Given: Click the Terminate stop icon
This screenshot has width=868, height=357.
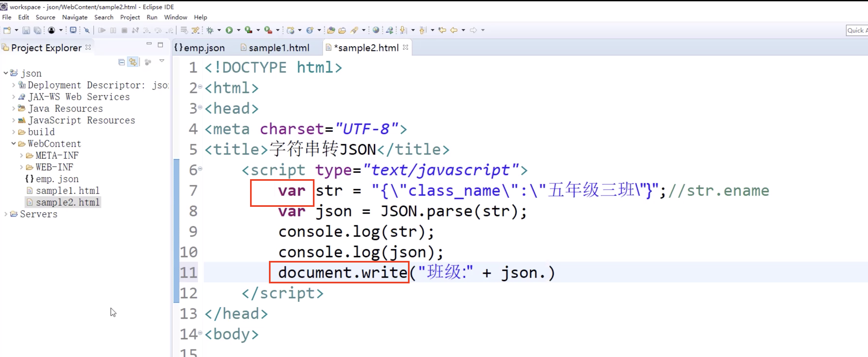Looking at the screenshot, I should click(124, 30).
